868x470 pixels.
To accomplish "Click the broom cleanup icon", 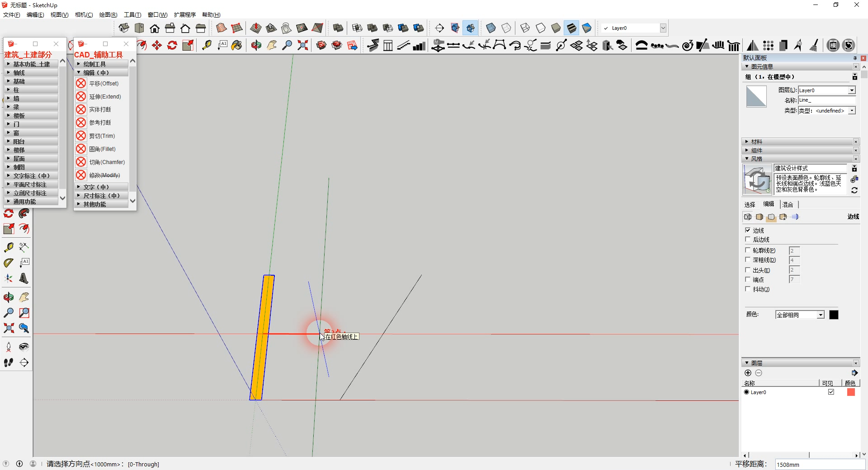I will pos(814,45).
